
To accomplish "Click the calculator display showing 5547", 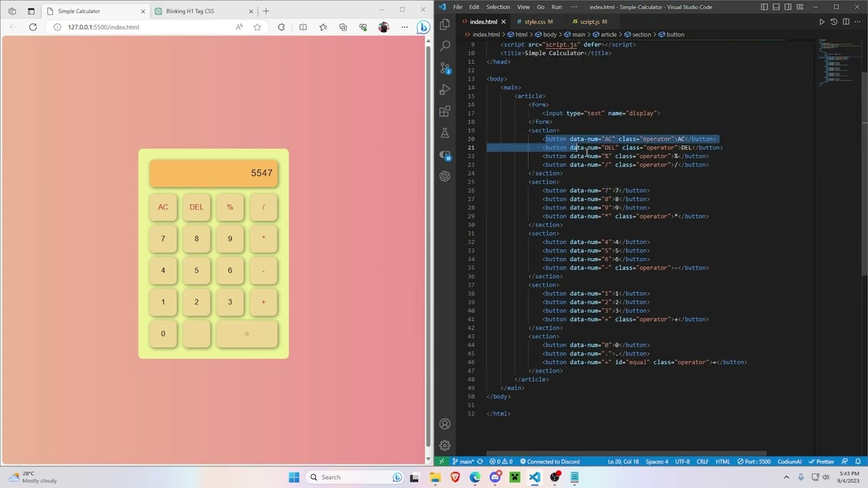I will (x=214, y=173).
